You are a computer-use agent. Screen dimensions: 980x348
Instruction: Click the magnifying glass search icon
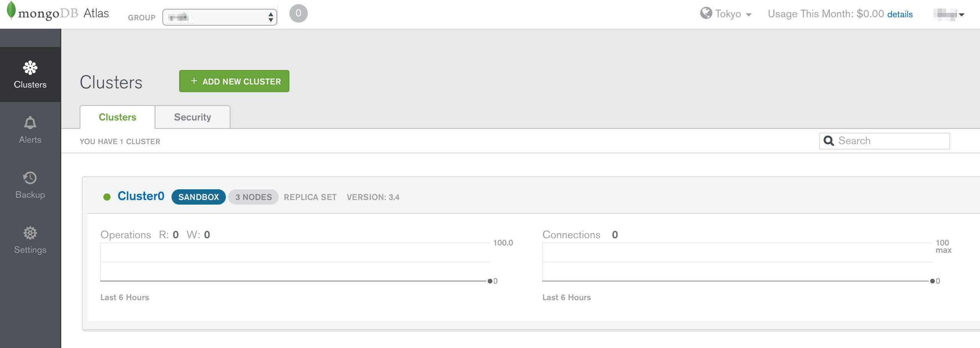coord(829,141)
